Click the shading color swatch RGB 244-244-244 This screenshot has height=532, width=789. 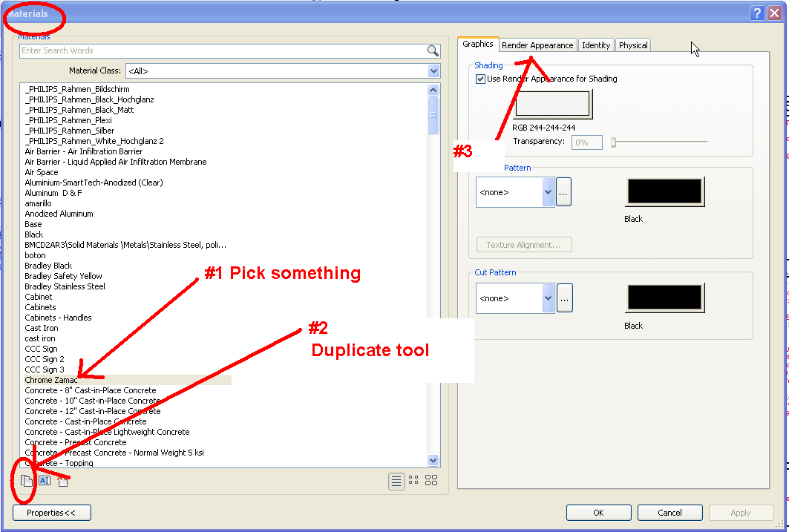(552, 104)
